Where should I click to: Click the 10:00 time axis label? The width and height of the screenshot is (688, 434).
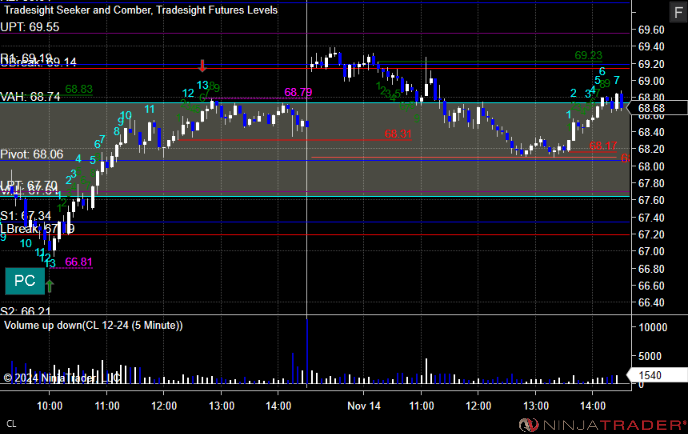pos(50,406)
